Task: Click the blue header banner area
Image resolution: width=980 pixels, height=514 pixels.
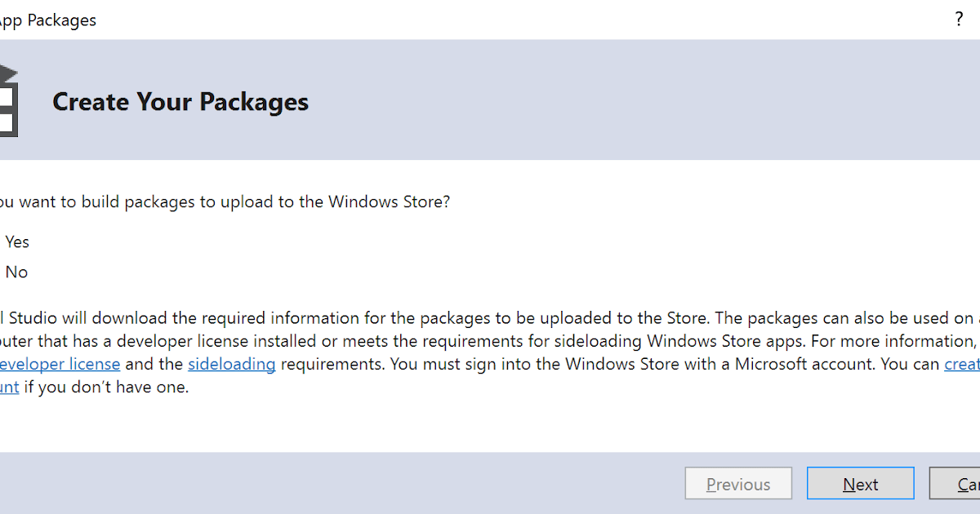Action: click(x=572, y=98)
